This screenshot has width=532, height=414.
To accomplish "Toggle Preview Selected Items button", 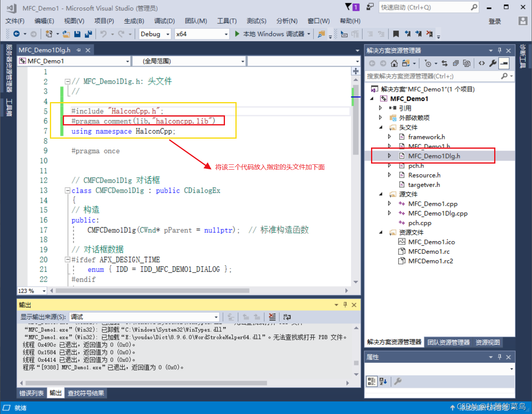I will [x=504, y=63].
